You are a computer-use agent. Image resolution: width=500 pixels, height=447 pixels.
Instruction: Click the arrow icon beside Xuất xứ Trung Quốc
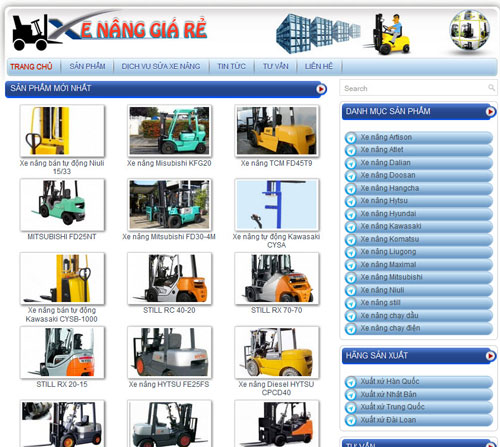[351, 408]
